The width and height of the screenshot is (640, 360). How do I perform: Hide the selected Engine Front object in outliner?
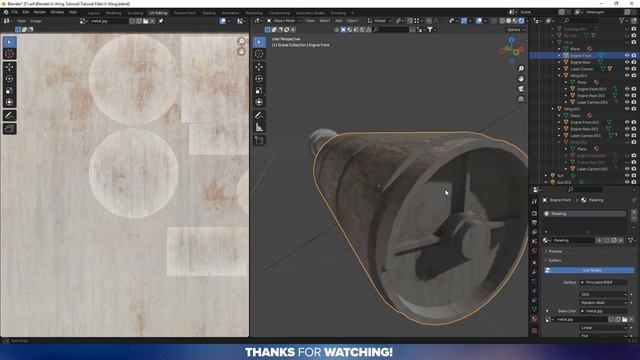coord(627,55)
